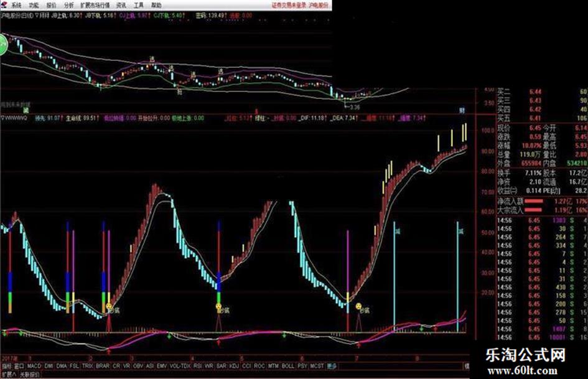Viewport: 588px width, 379px height.
Task: Switch to the MACD indicator tab
Action: 34,365
